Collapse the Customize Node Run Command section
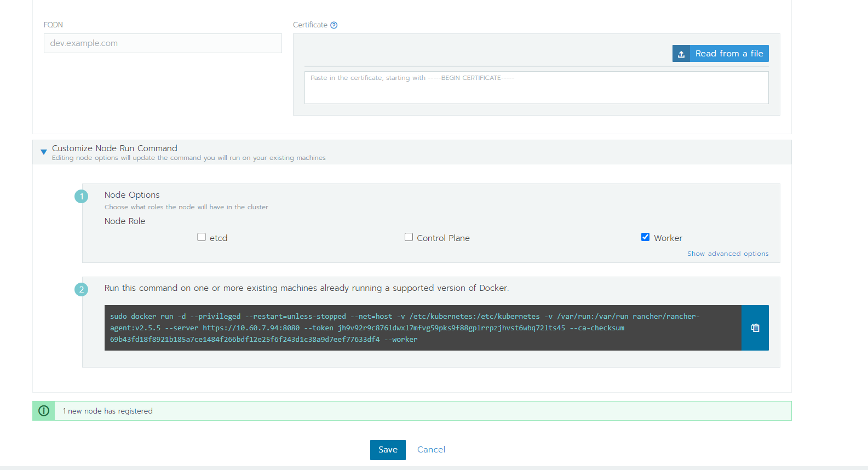The image size is (868, 470). tap(44, 152)
